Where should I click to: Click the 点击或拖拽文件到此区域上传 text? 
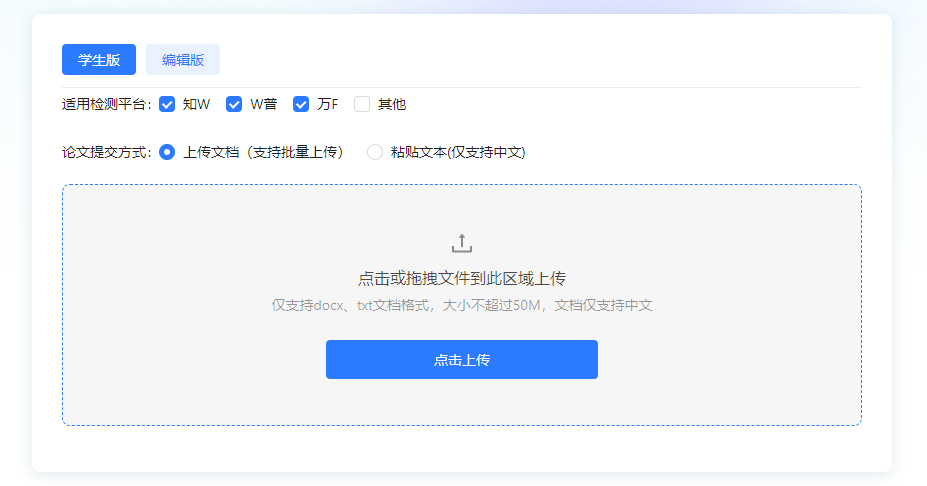pyautogui.click(x=462, y=278)
